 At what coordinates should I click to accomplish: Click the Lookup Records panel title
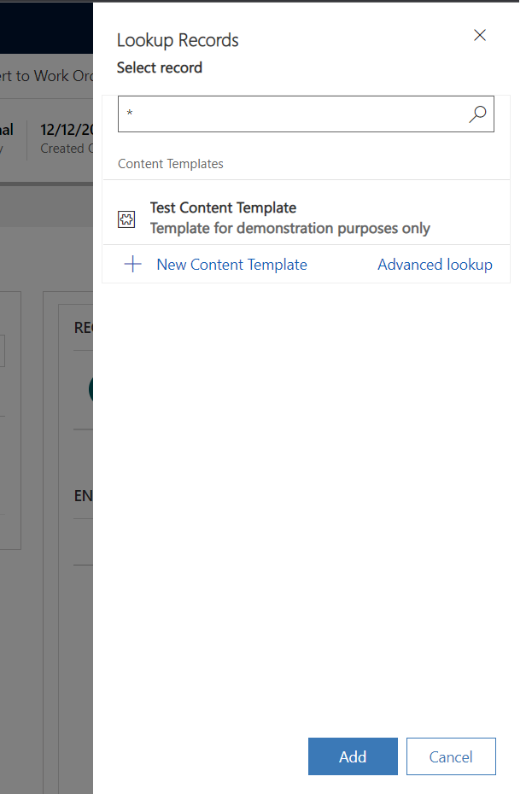click(178, 40)
